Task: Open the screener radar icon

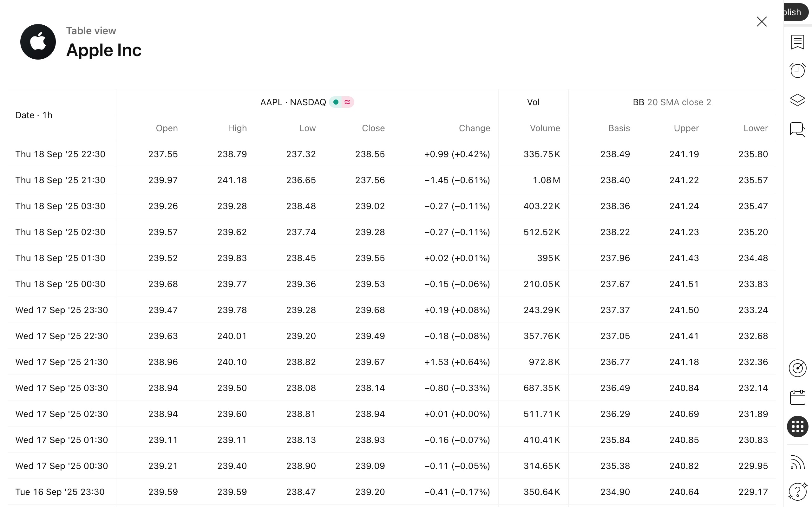Action: click(x=797, y=368)
